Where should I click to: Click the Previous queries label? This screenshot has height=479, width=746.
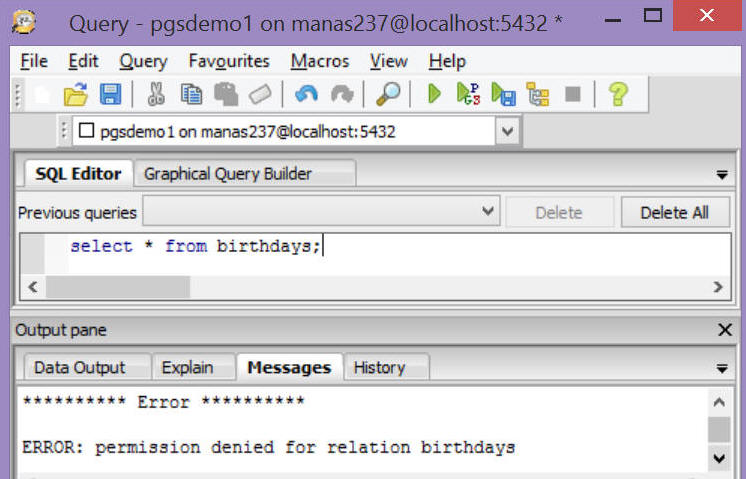pos(77,213)
